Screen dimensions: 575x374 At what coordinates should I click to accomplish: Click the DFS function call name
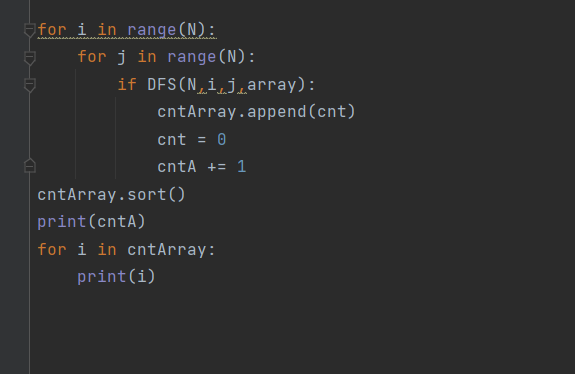[x=162, y=85]
